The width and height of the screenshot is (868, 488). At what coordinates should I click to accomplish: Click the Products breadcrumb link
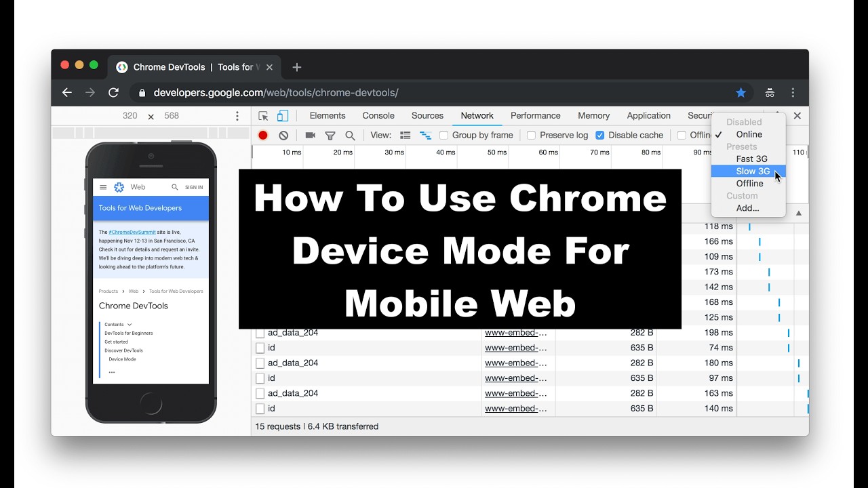108,291
